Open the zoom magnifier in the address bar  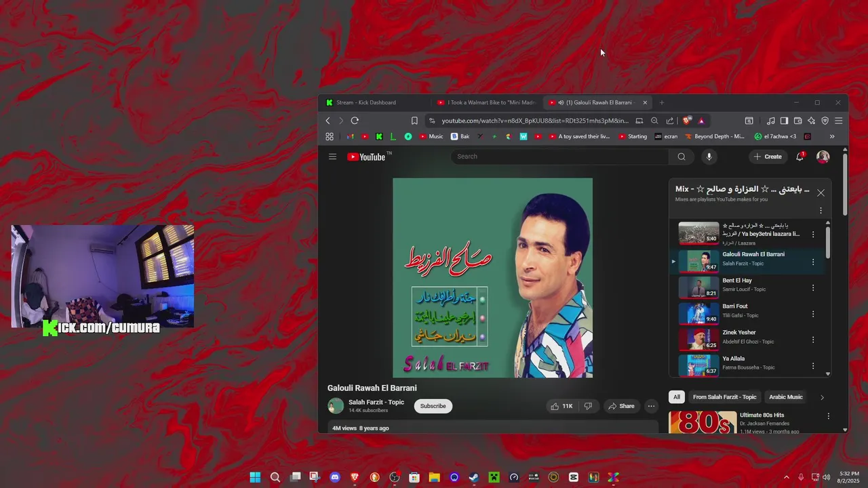point(654,121)
